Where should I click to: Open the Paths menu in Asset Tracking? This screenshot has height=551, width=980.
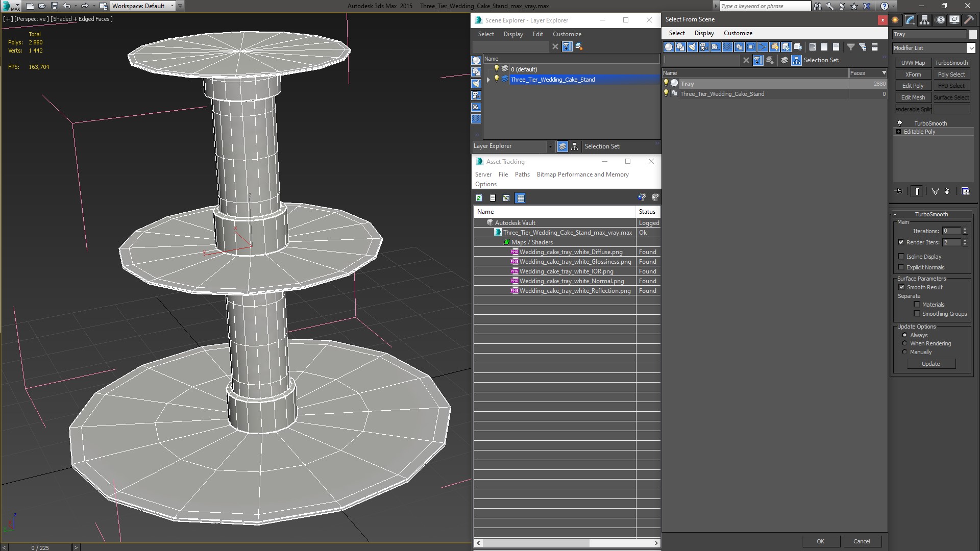[x=522, y=174]
